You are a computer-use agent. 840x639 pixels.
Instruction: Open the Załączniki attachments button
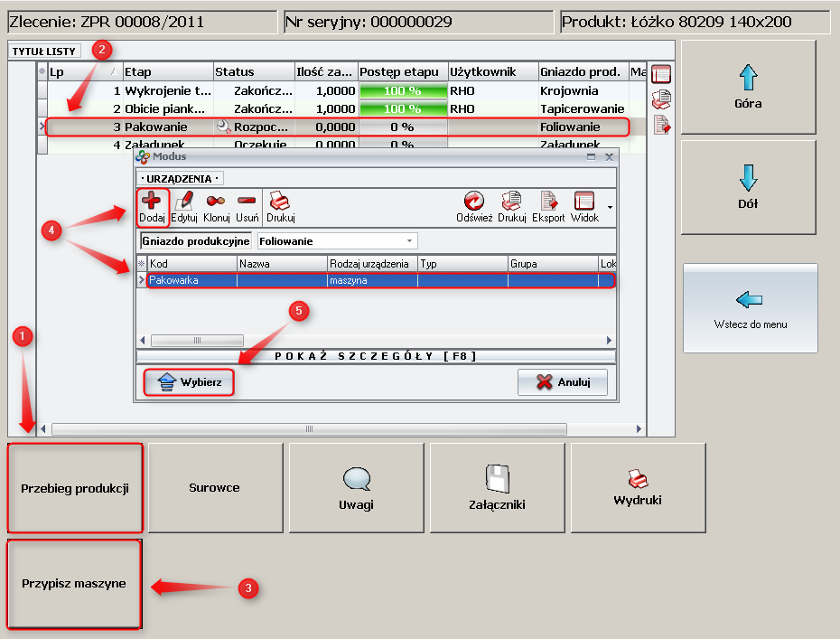pos(499,487)
